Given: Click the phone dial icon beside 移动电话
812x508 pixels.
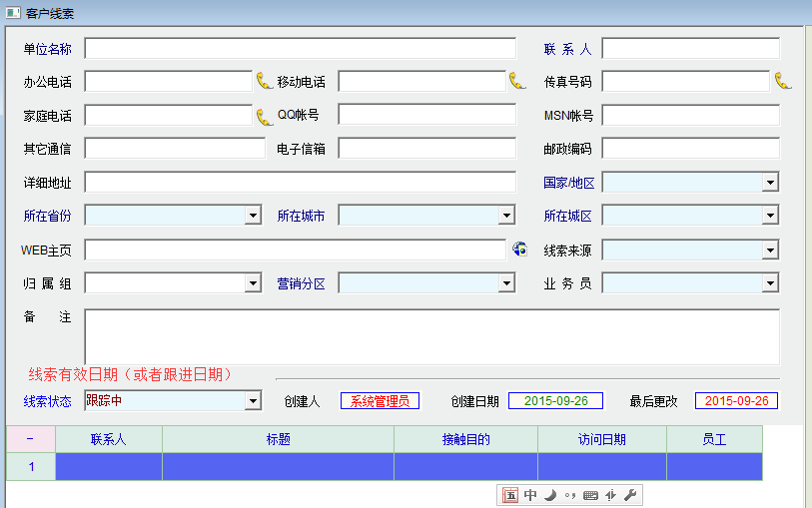Looking at the screenshot, I should pyautogui.click(x=517, y=81).
